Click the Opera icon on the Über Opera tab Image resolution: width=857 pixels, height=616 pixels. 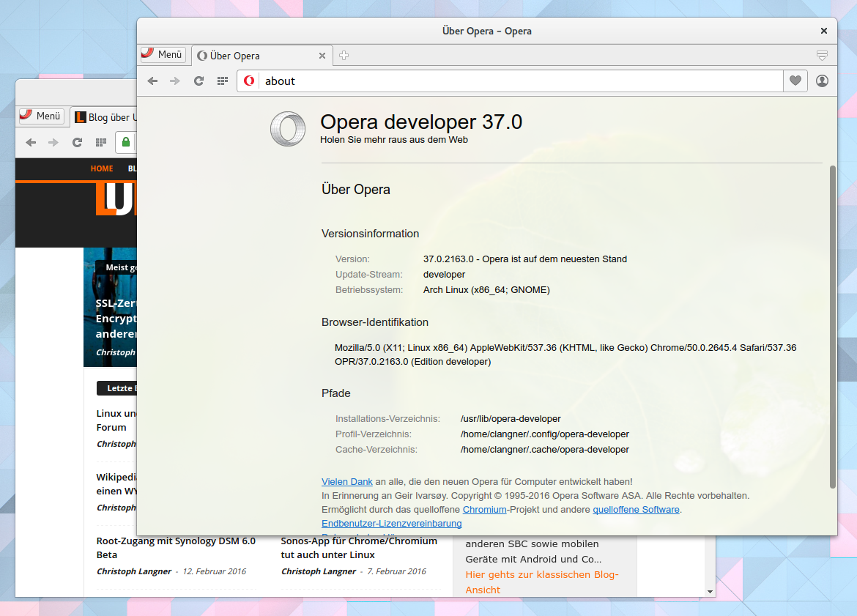[x=202, y=54]
